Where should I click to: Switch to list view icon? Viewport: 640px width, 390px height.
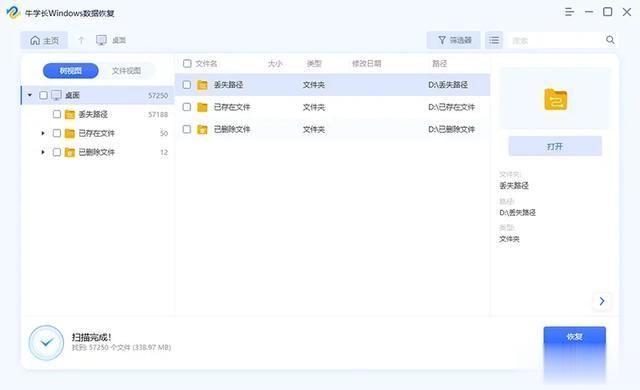click(494, 40)
